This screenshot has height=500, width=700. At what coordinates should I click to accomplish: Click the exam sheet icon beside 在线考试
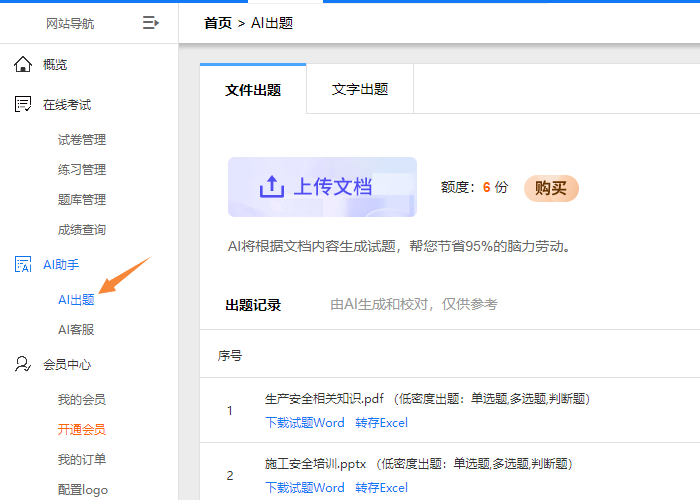tap(23, 104)
